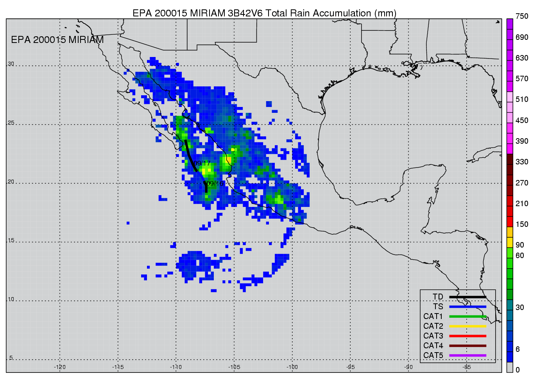Click the -100 longitude axis label
This screenshot has width=557, height=392.
(292, 367)
